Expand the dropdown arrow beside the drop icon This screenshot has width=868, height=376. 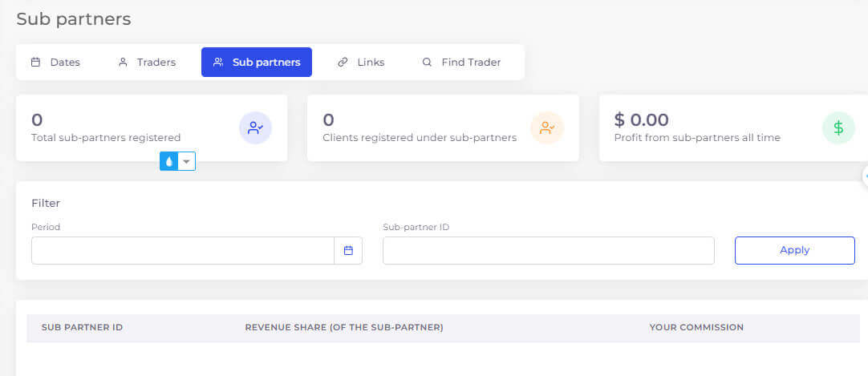point(187,161)
